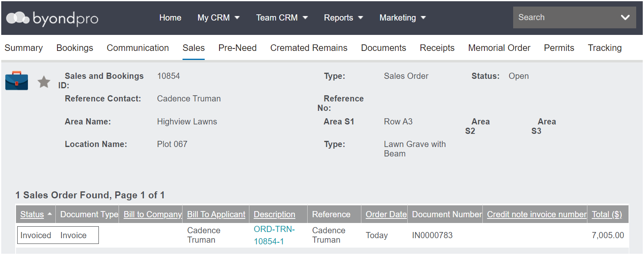The width and height of the screenshot is (644, 255).
Task: Toggle sort arrow beside Status column
Action: [50, 214]
